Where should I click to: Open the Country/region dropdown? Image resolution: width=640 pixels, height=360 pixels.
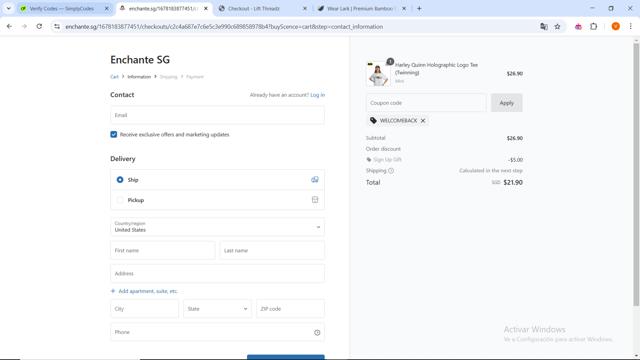218,227
